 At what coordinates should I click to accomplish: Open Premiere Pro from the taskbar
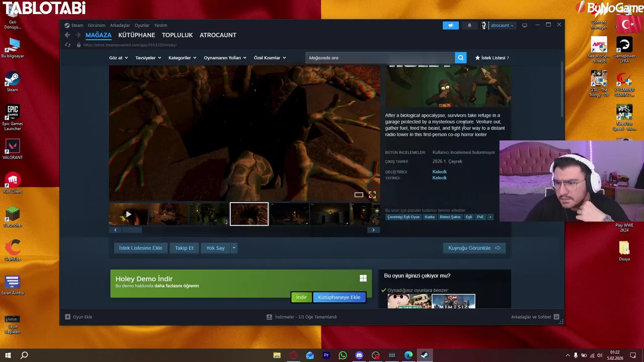326,355
